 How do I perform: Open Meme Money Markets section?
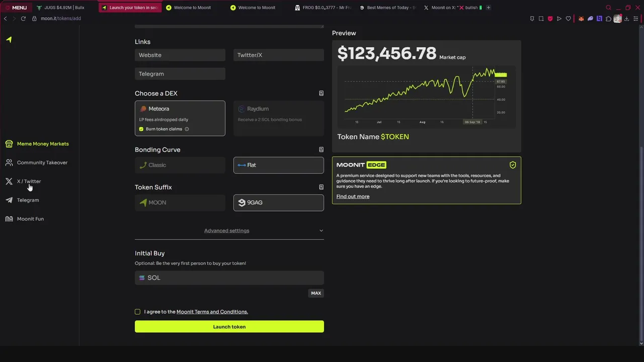[37, 144]
